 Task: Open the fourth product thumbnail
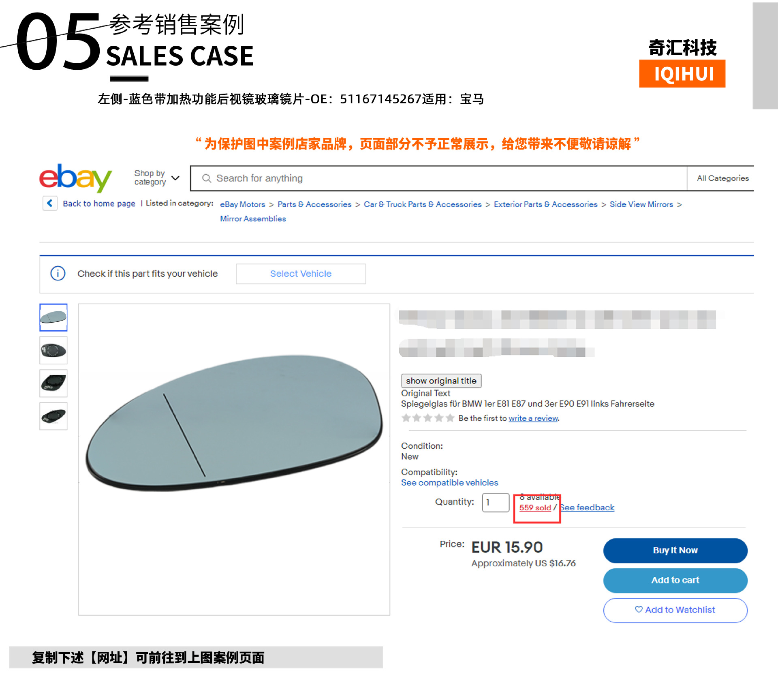53,416
